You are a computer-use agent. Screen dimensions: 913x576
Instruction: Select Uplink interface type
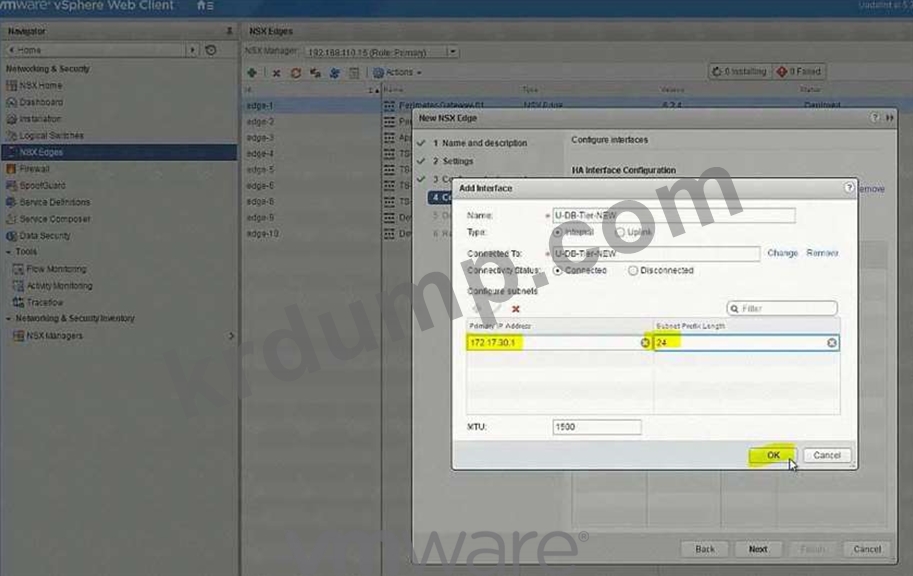620,232
